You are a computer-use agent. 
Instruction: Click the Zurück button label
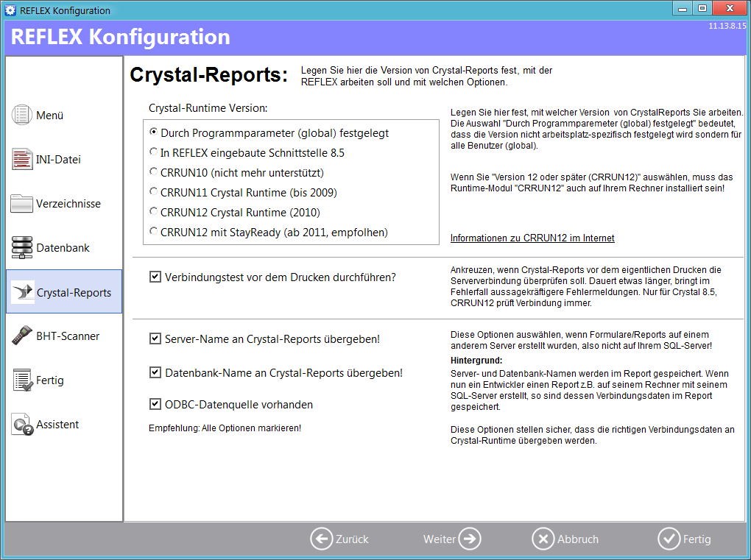[352, 539]
